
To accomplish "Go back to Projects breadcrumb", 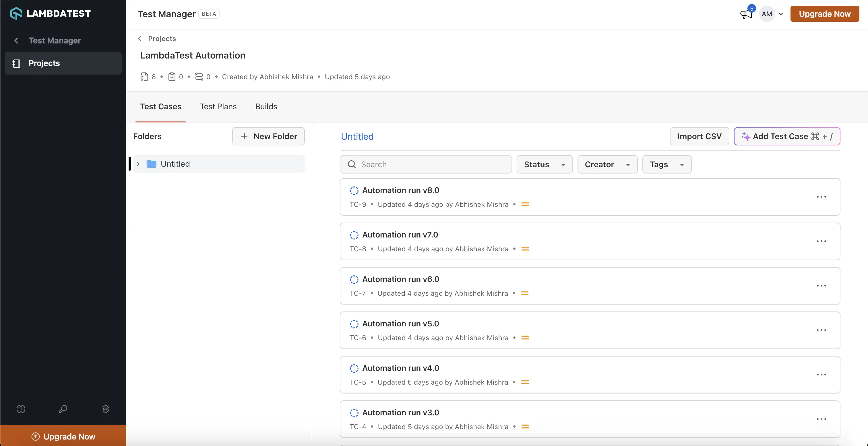I will tap(162, 38).
